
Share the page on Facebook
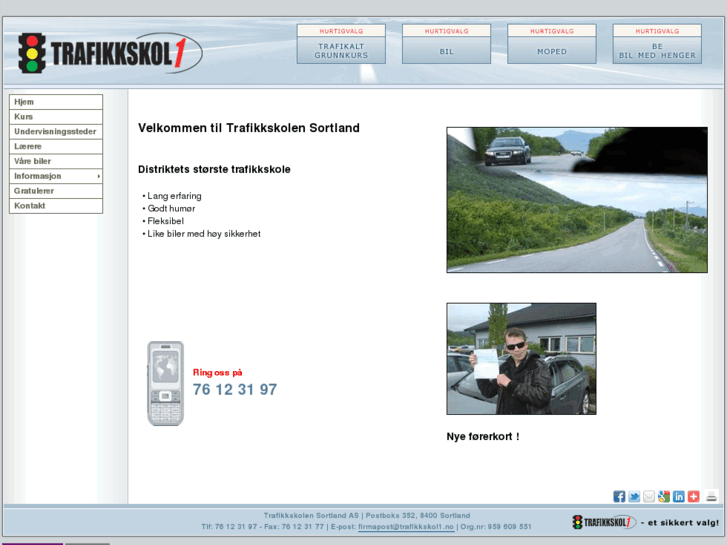[619, 496]
